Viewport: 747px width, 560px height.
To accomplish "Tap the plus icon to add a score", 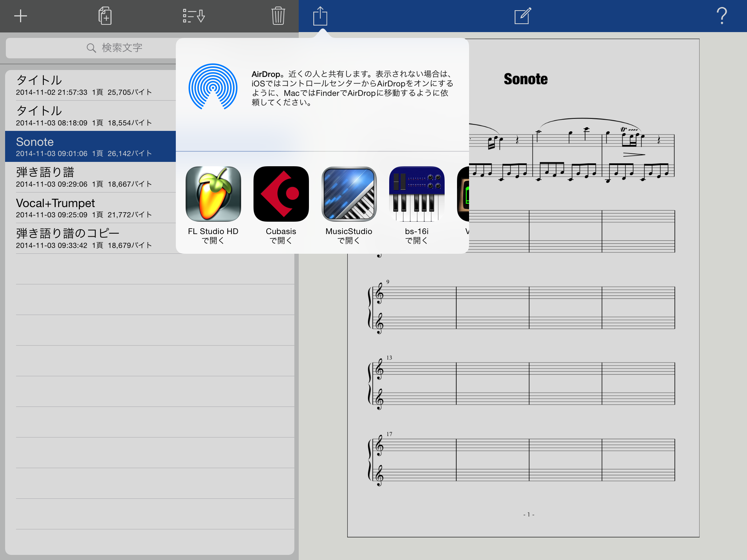I will pyautogui.click(x=20, y=16).
